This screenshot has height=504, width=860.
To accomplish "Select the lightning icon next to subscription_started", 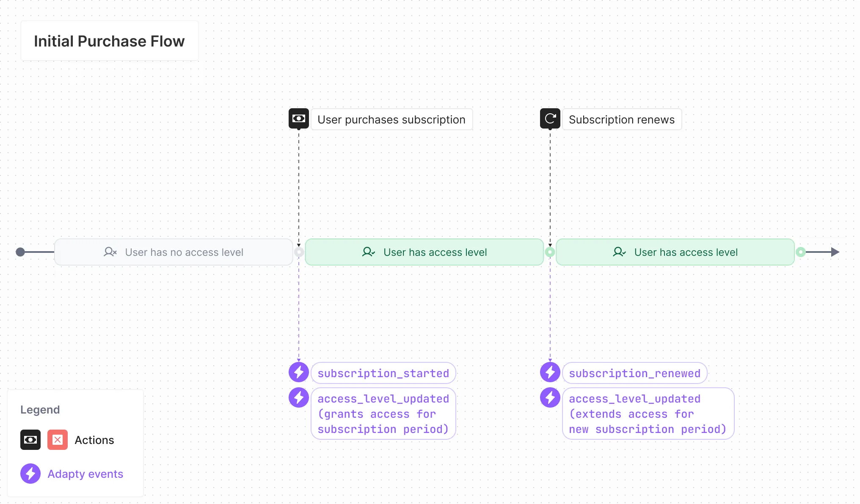I will 299,373.
